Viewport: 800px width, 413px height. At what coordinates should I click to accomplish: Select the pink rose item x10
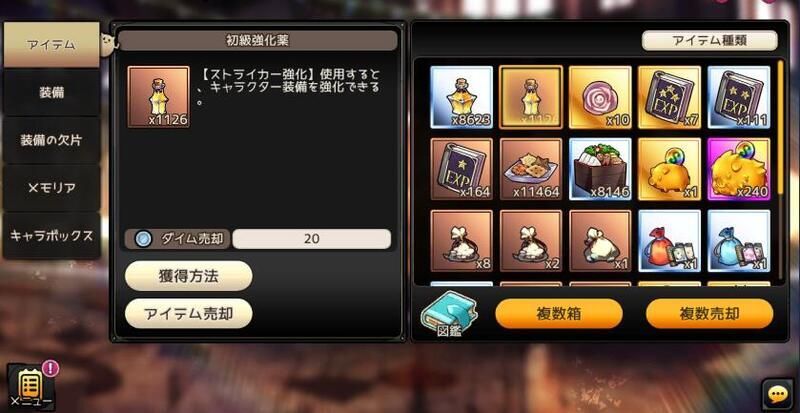[x=600, y=97]
